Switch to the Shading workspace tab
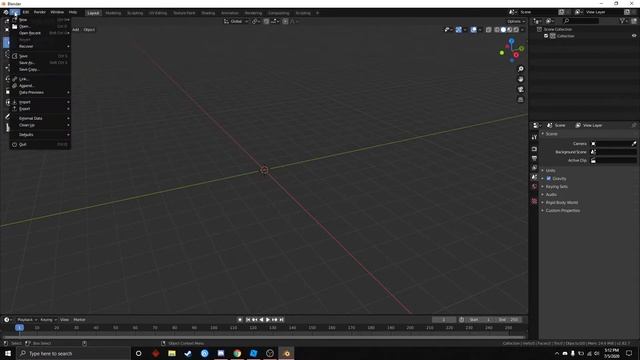Screen dimensions: 640x360 (x=208, y=13)
